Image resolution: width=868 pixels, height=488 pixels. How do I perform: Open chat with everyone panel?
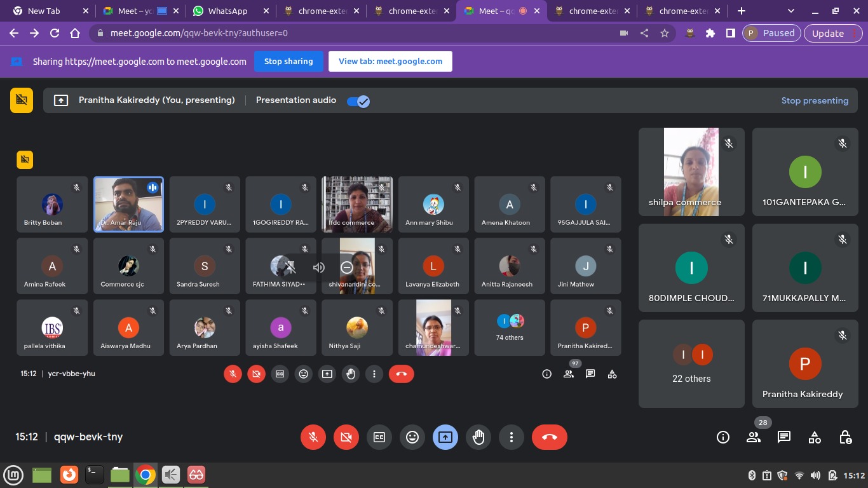pos(784,437)
